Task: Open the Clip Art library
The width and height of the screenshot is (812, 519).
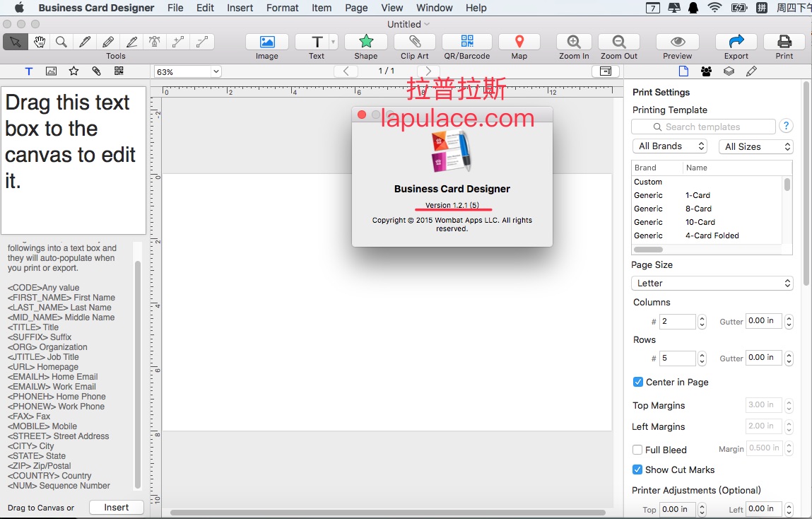Action: 415,42
